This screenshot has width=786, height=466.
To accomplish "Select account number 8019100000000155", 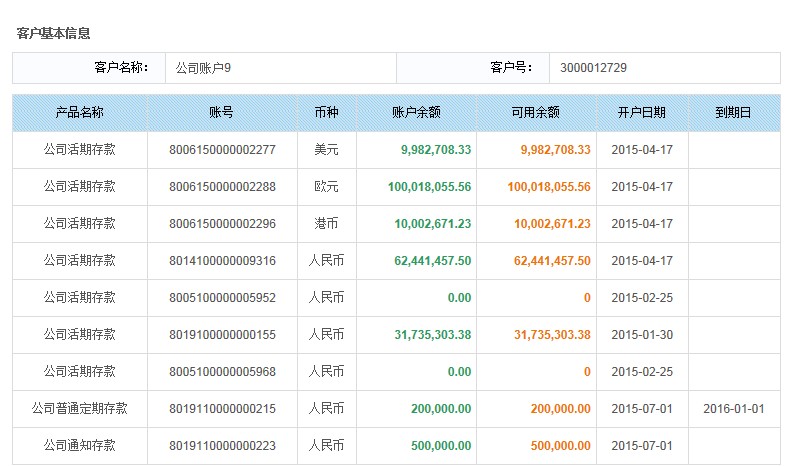I will 222,335.
